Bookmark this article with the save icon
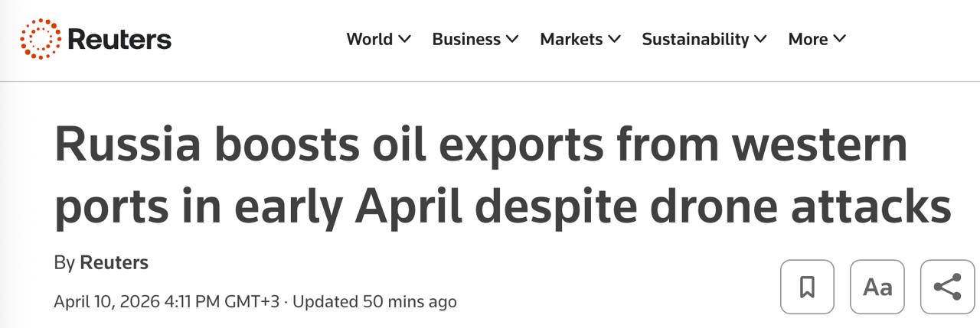The width and height of the screenshot is (980, 328). point(807,287)
